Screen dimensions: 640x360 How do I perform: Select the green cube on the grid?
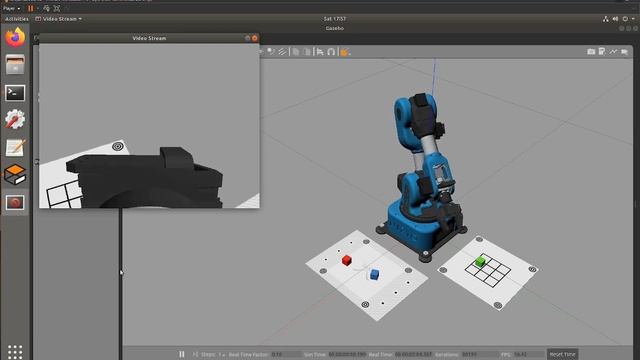[x=481, y=261]
